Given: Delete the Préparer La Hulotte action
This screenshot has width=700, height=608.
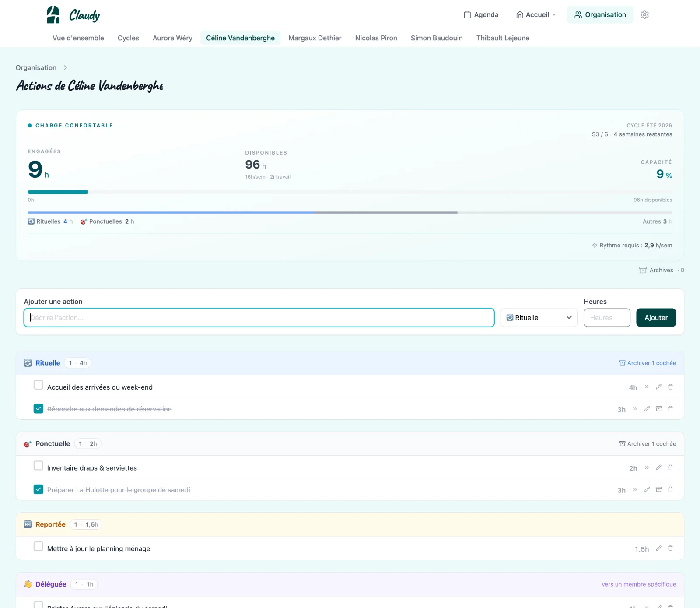Looking at the screenshot, I should tap(670, 490).
